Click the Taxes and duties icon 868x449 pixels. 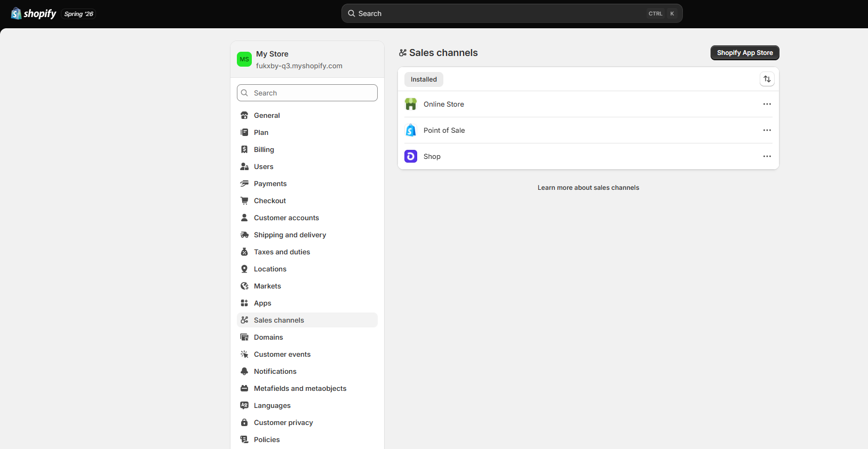[244, 252]
